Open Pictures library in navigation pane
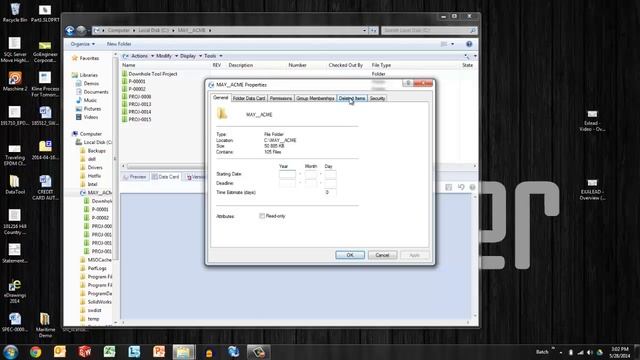Image resolution: width=640 pixels, height=360 pixels. click(x=92, y=109)
